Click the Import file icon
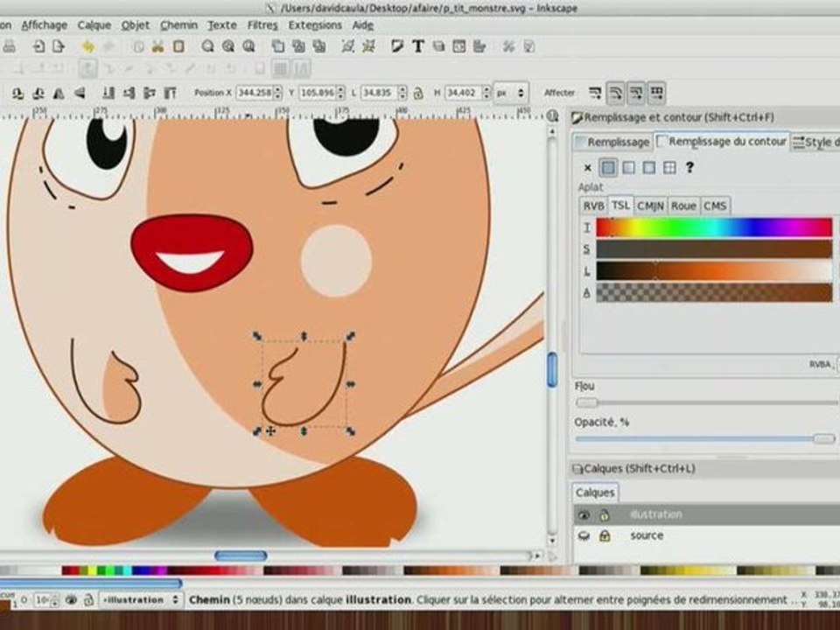 pyautogui.click(x=38, y=47)
